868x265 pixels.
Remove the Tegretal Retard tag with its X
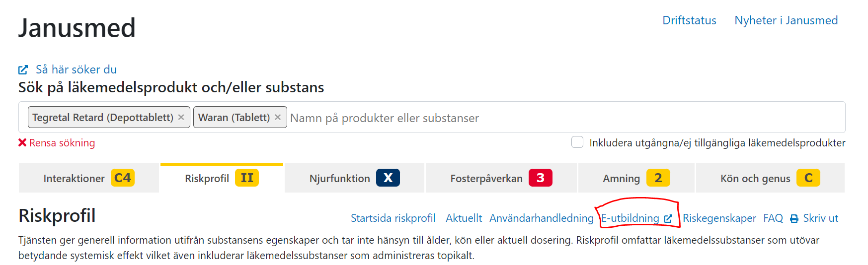(181, 117)
